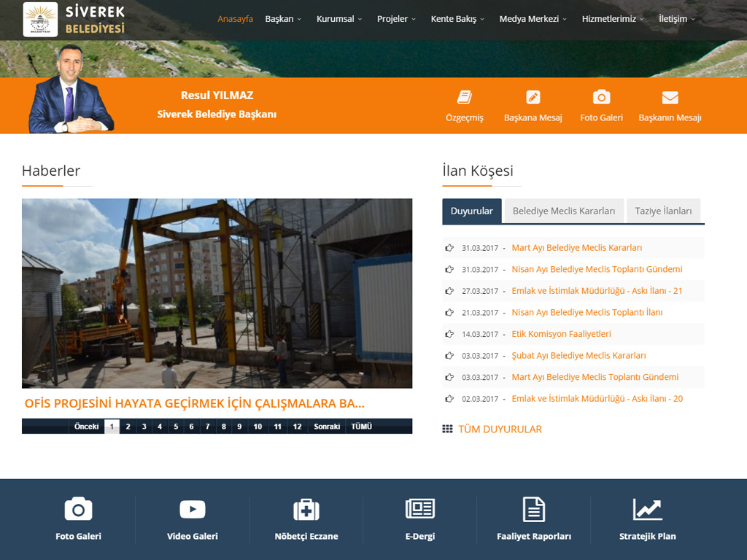
Task: Click the Başkana Mesaj edit icon
Action: tap(533, 98)
